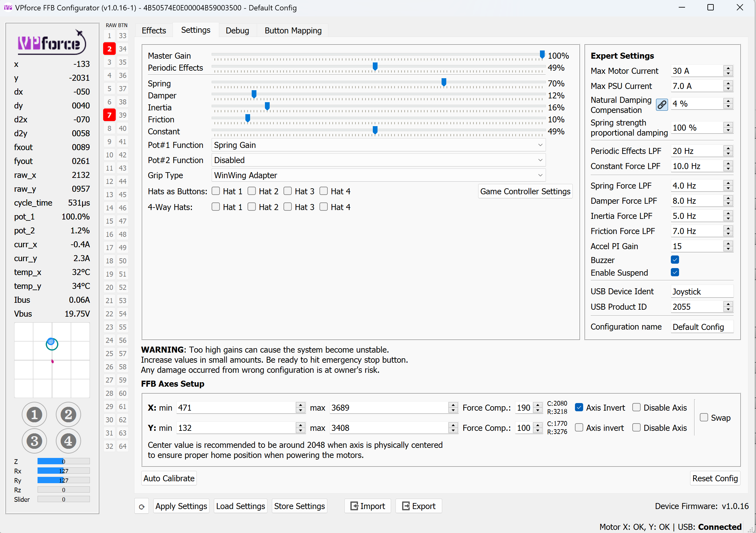Click the Import button with arrow icon

tap(367, 506)
